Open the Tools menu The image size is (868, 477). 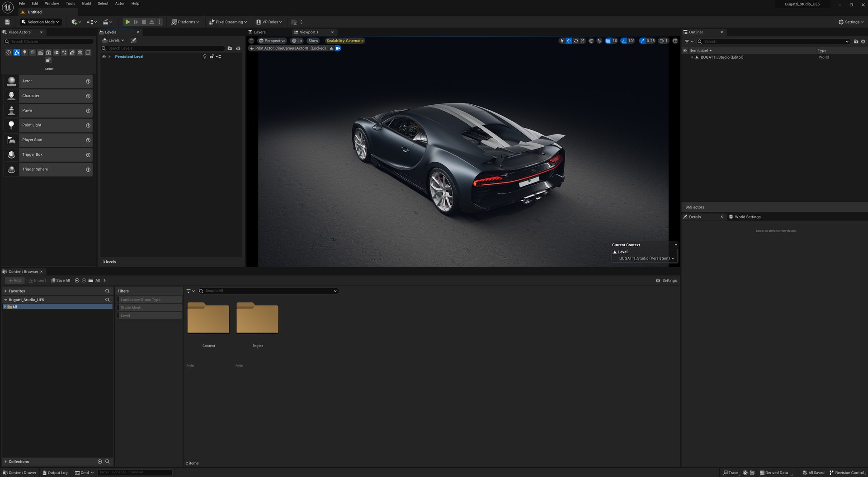[x=71, y=4]
